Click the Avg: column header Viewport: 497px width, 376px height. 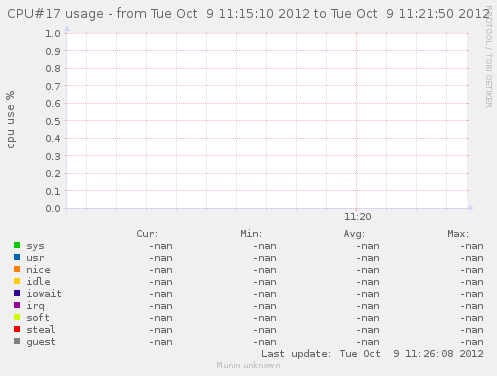point(354,234)
